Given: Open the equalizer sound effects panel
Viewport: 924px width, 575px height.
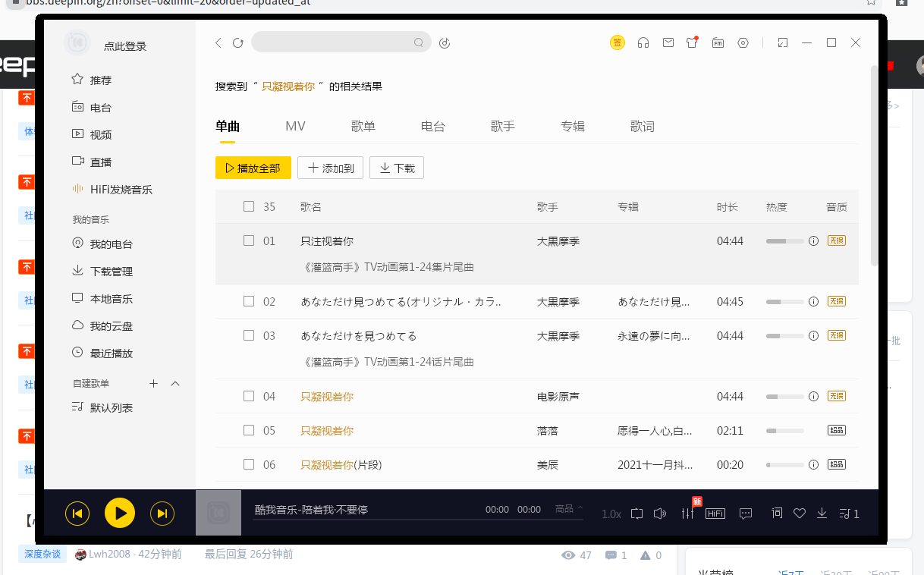Looking at the screenshot, I should [688, 514].
